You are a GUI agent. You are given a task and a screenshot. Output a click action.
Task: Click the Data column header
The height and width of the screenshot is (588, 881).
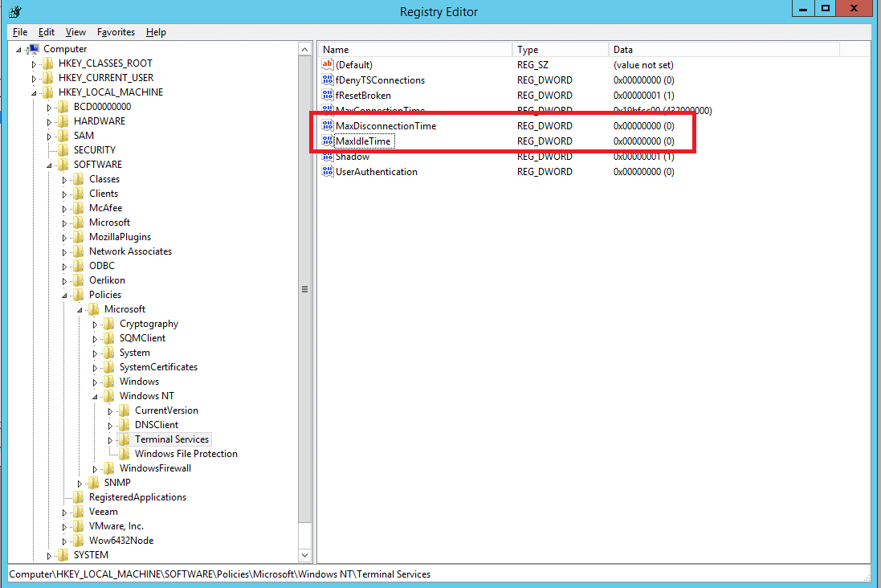point(724,50)
